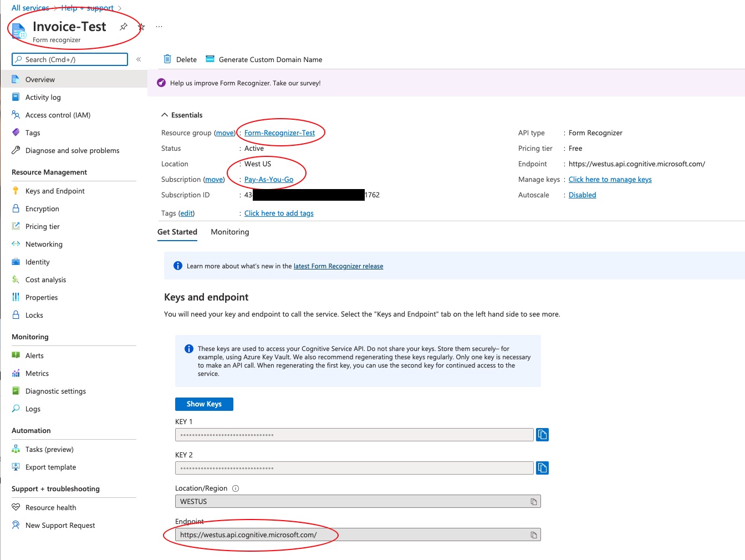745x560 pixels.
Task: Collapse the left sidebar menu
Action: coord(139,59)
